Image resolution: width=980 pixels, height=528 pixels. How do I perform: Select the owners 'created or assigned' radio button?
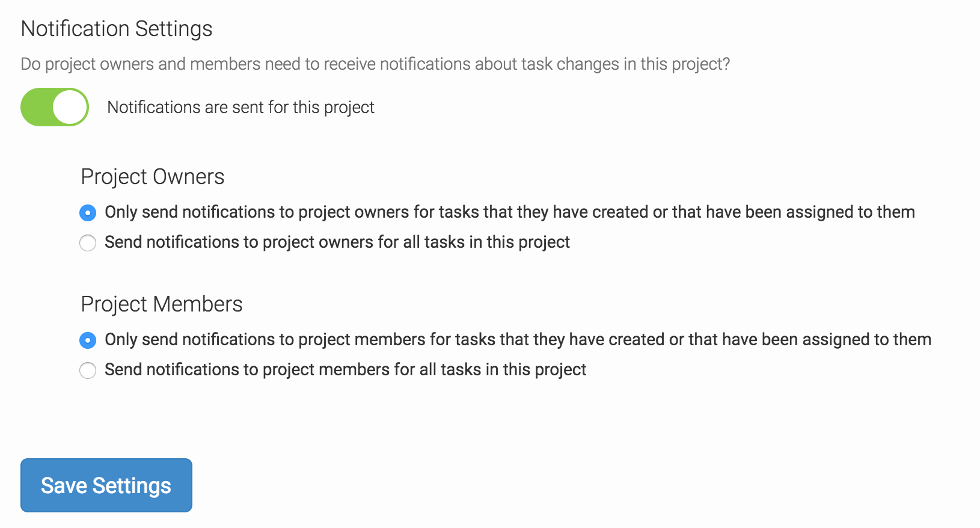pos(88,213)
